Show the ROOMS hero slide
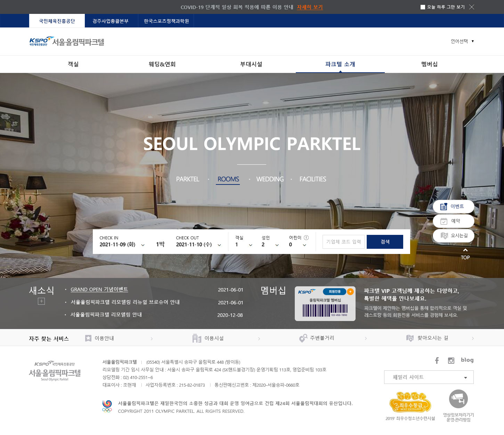The height and width of the screenshot is (435, 504). 228,179
